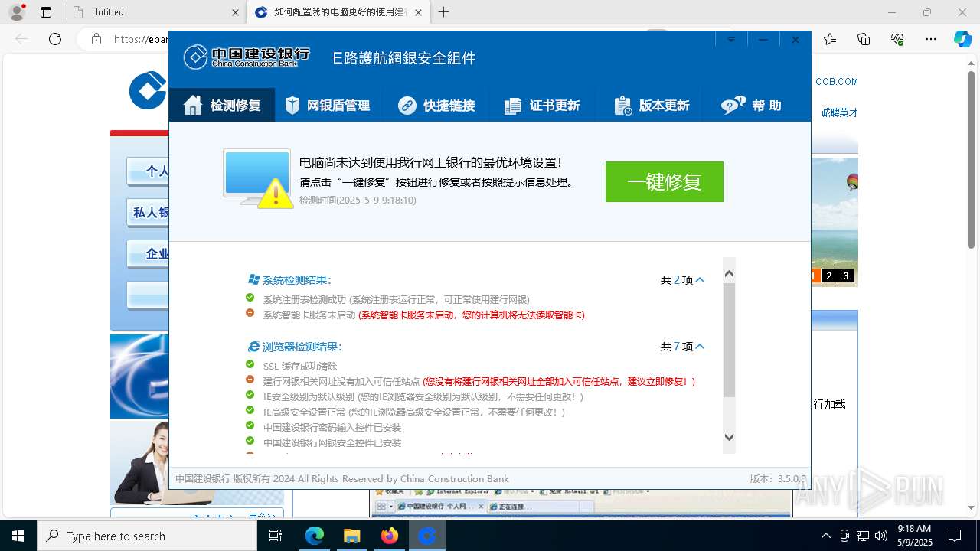The image size is (980, 551).
Task: Select banner slide 2 on the webpage
Action: pyautogui.click(x=829, y=276)
